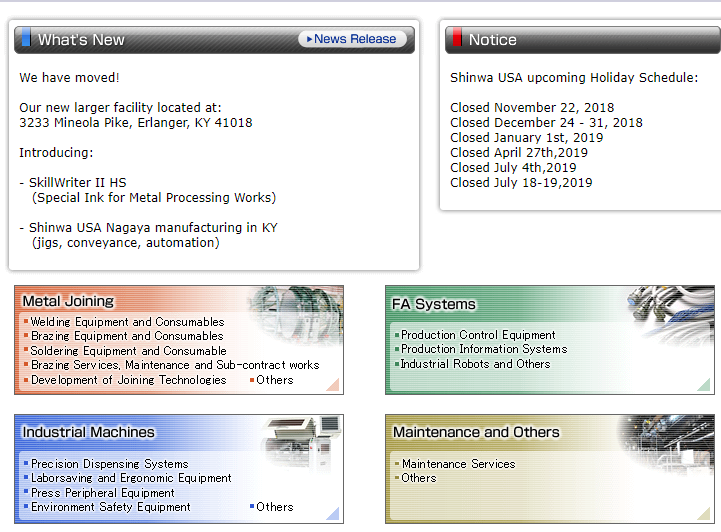Click the Industrial Machines heading
Image resolution: width=721 pixels, height=532 pixels.
tap(89, 432)
